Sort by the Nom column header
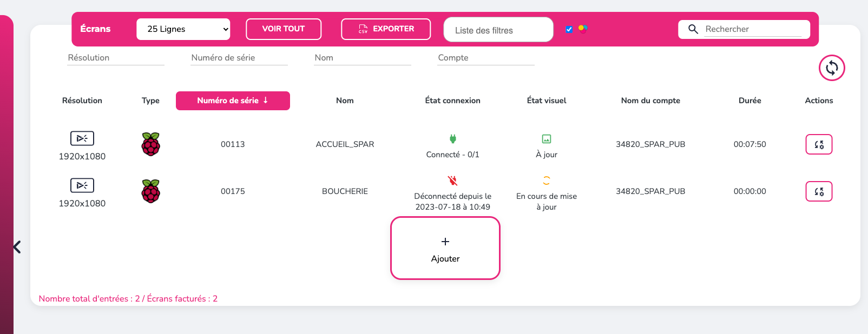 coord(345,101)
